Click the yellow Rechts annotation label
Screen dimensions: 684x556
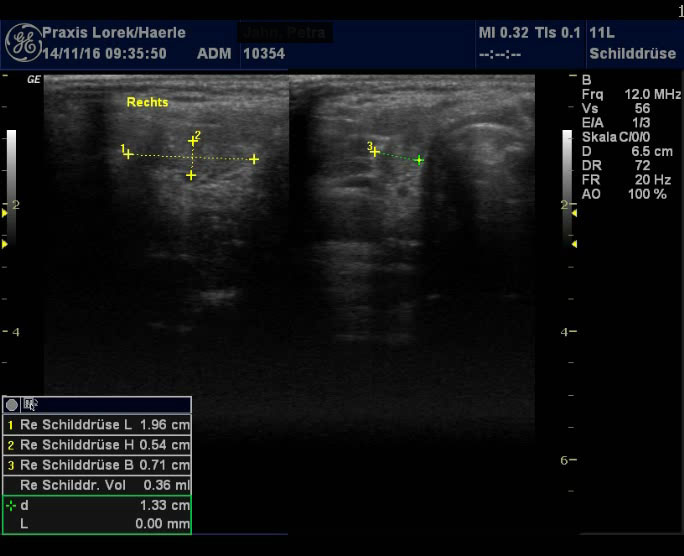(x=147, y=102)
